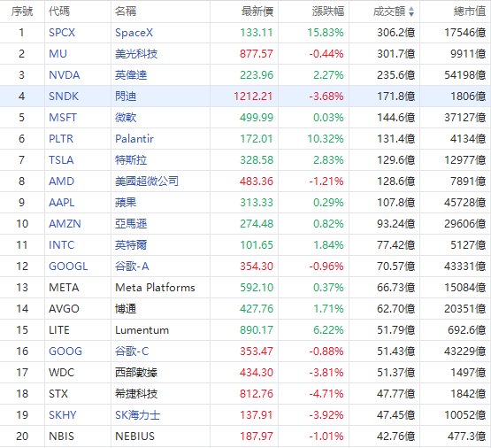Open the AAPL ticker link

(61, 203)
